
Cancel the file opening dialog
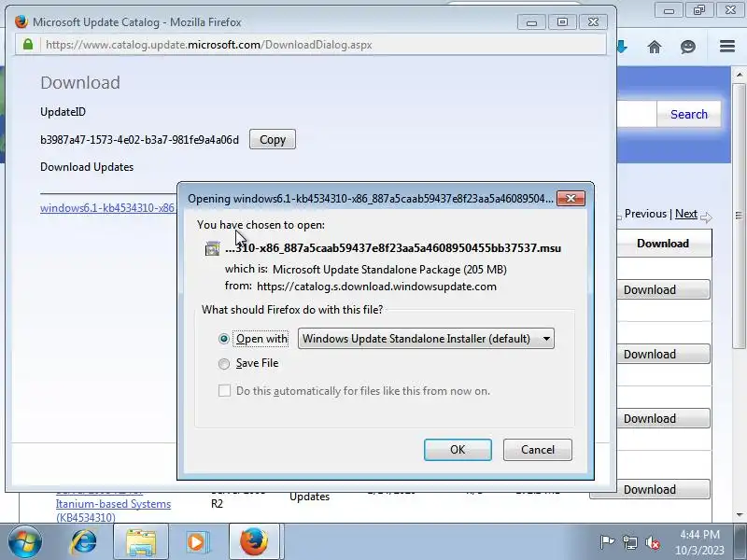click(x=538, y=450)
